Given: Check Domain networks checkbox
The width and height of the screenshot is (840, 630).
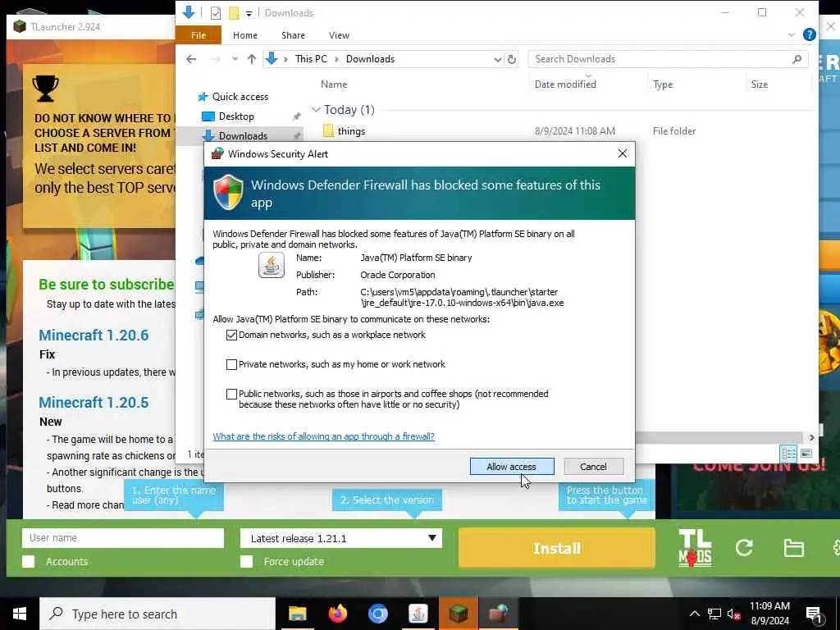Looking at the screenshot, I should pos(231,335).
